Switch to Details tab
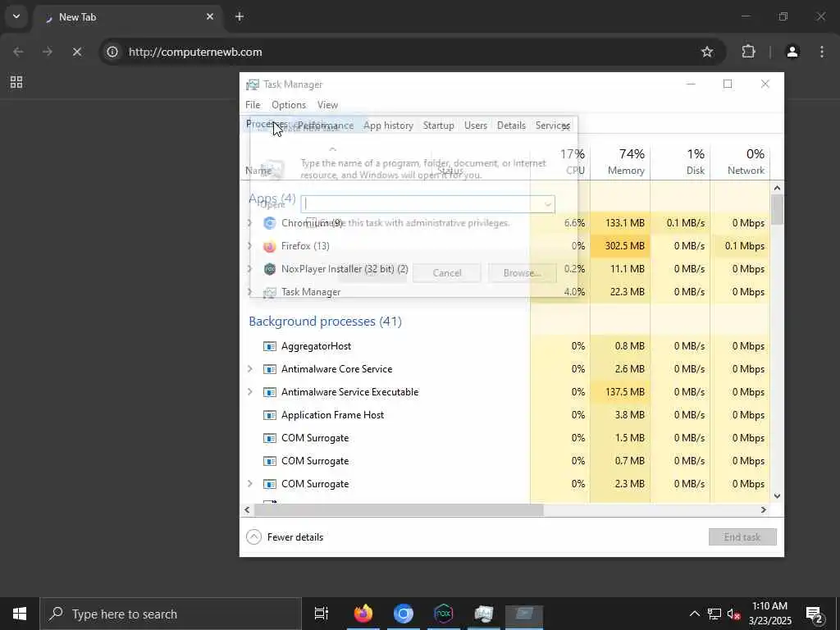 tap(511, 126)
